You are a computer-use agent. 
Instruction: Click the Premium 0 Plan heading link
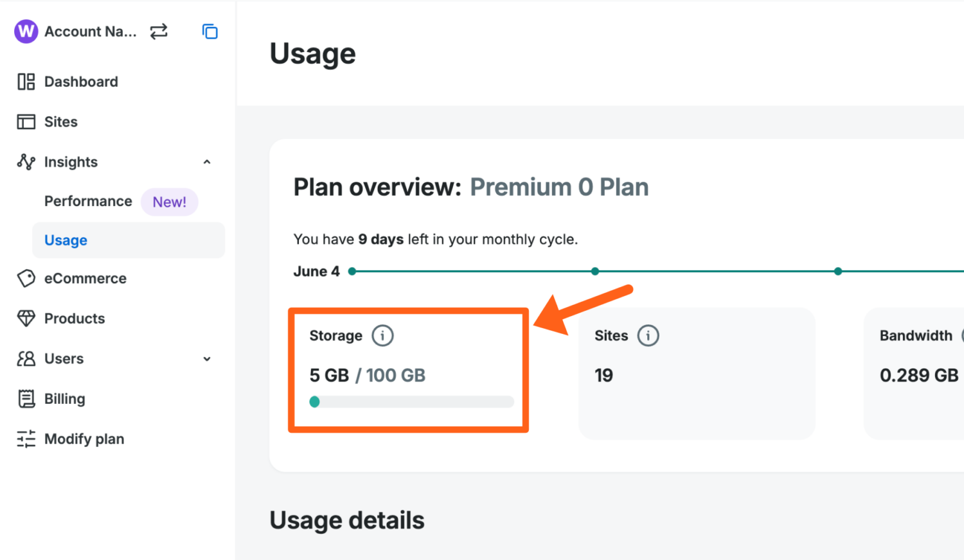559,187
